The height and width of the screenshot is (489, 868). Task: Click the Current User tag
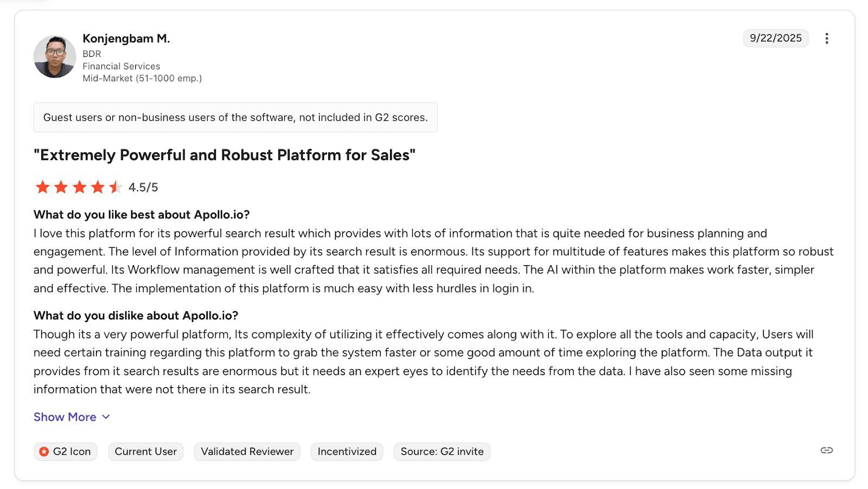(145, 452)
